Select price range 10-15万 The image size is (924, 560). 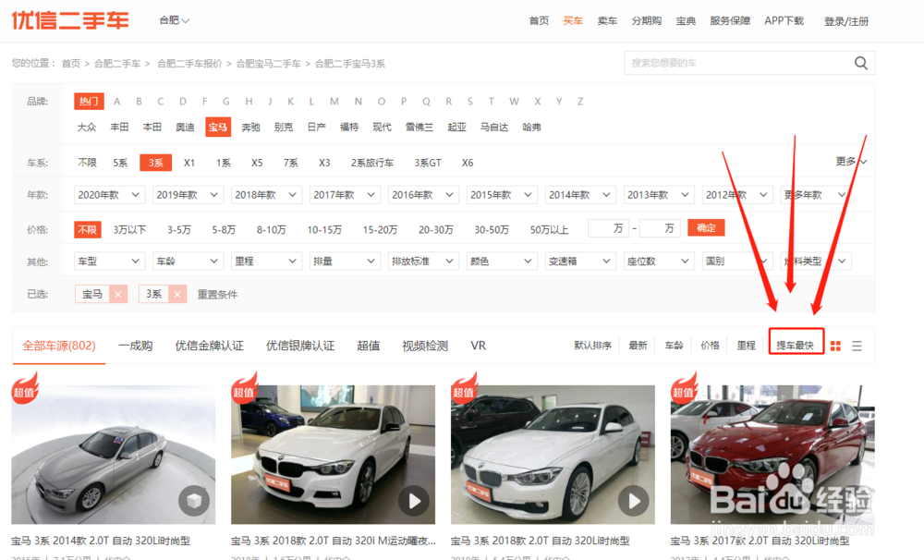pos(324,230)
